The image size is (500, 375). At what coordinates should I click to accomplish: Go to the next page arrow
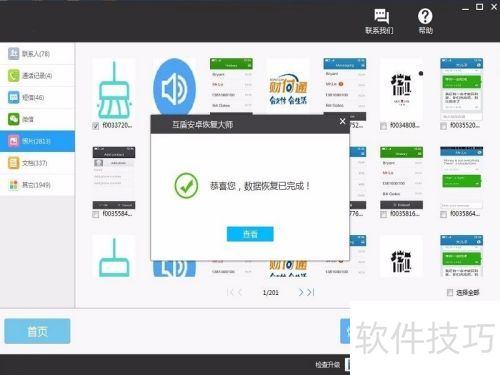click(x=301, y=292)
